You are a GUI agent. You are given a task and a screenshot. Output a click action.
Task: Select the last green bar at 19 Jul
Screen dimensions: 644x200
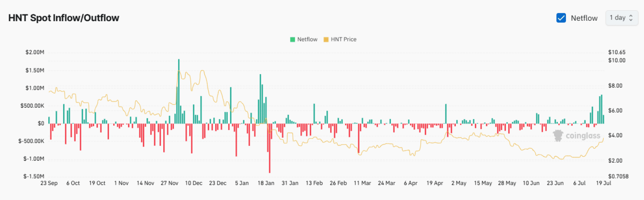(603, 119)
